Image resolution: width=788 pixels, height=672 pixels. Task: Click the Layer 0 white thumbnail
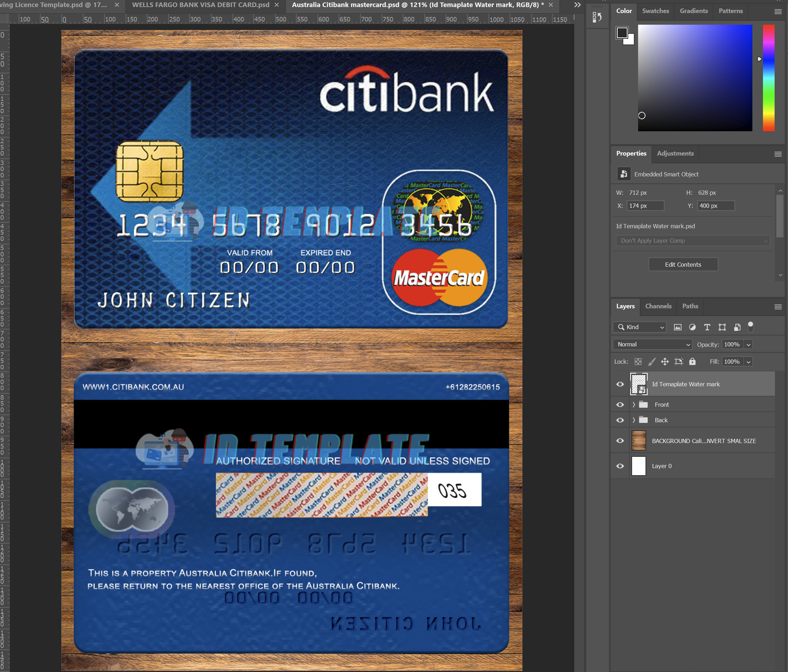click(638, 466)
